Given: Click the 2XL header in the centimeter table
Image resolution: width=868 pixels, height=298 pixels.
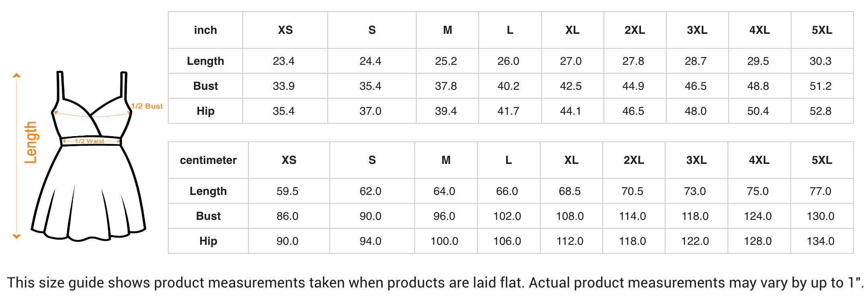Looking at the screenshot, I should [x=634, y=160].
